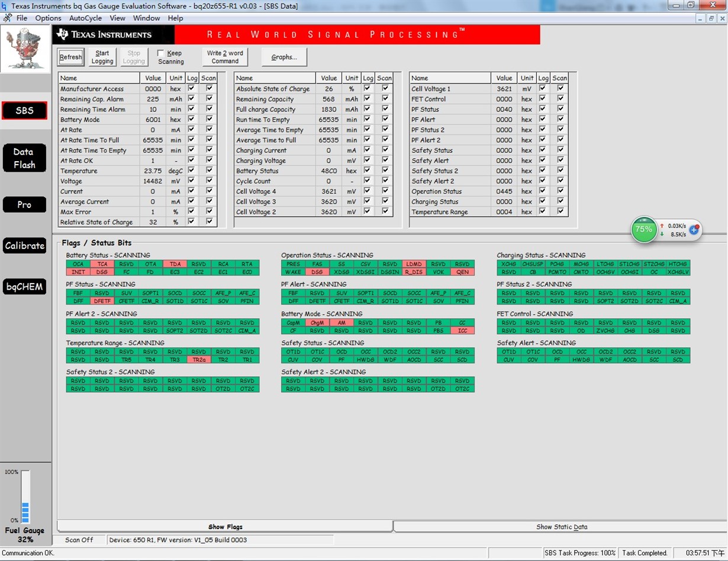Click the application icon left of File menu

pyautogui.click(x=7, y=18)
